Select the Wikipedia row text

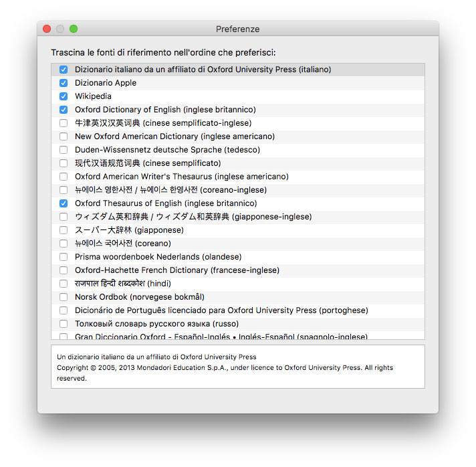coord(93,96)
